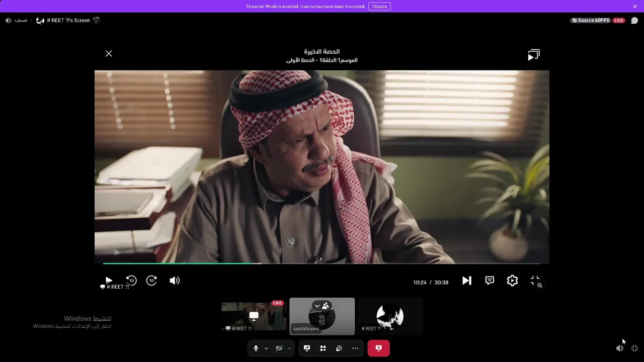Exit video player fullscreen
The width and height of the screenshot is (644, 362).
[535, 281]
